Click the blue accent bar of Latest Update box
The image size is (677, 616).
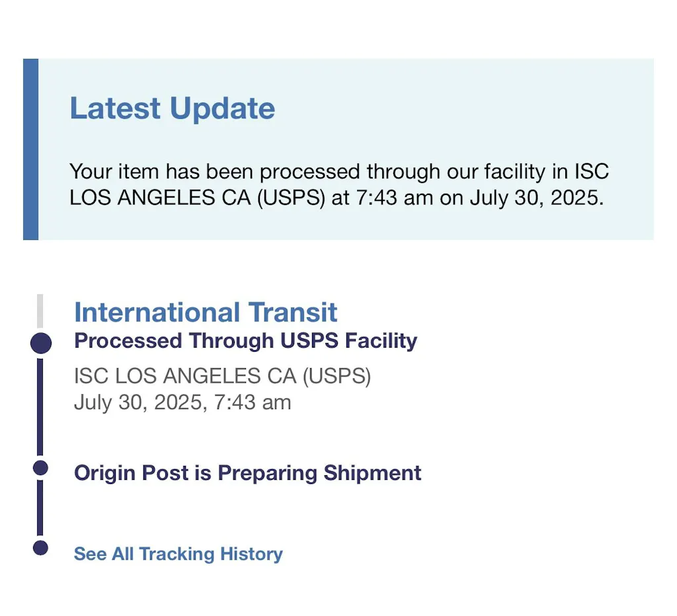[x=30, y=149]
